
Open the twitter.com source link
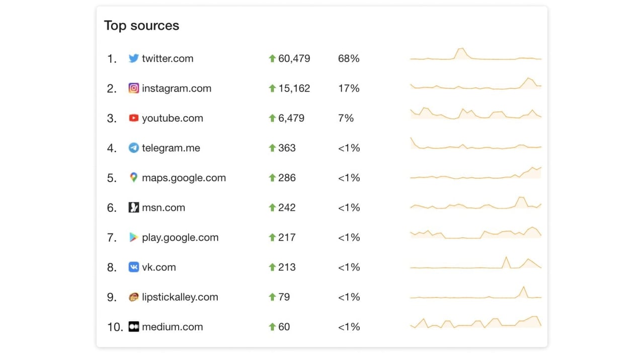168,58
